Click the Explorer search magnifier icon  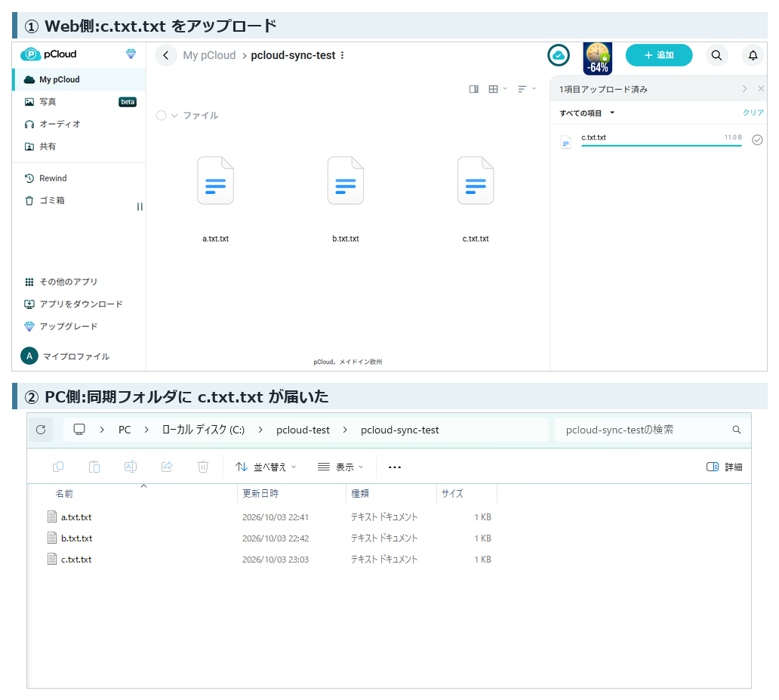coord(737,430)
